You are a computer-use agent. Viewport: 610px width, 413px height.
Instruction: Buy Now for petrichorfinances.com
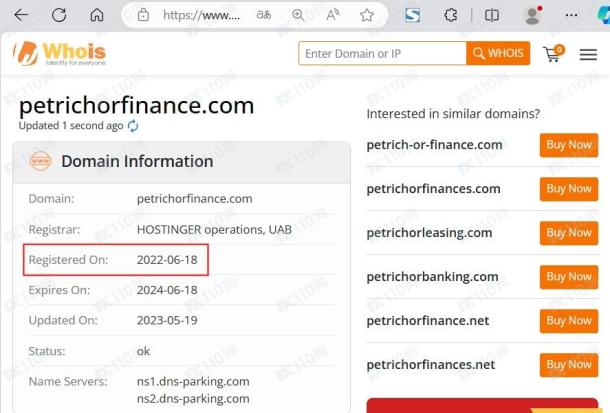(569, 189)
